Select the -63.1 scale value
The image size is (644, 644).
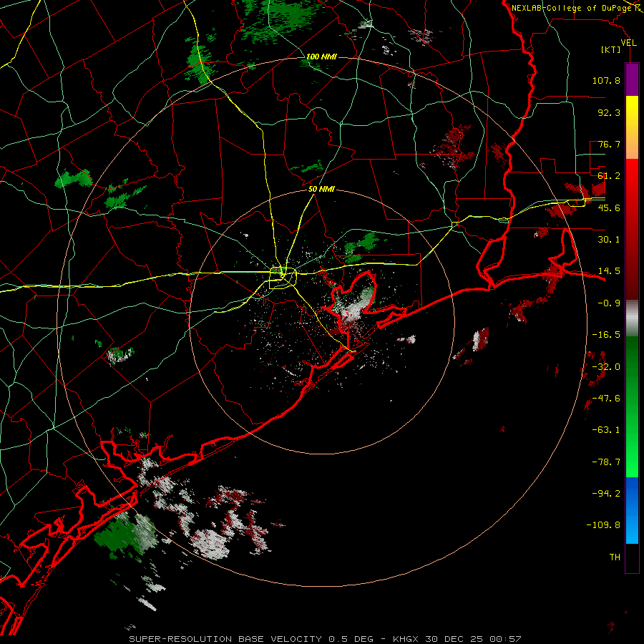click(x=606, y=430)
